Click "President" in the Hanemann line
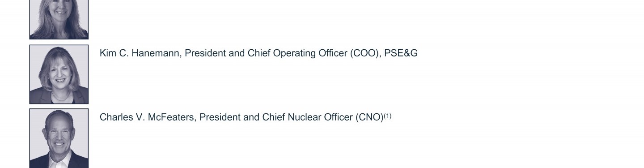The height and width of the screenshot is (168, 644). pyautogui.click(x=205, y=53)
